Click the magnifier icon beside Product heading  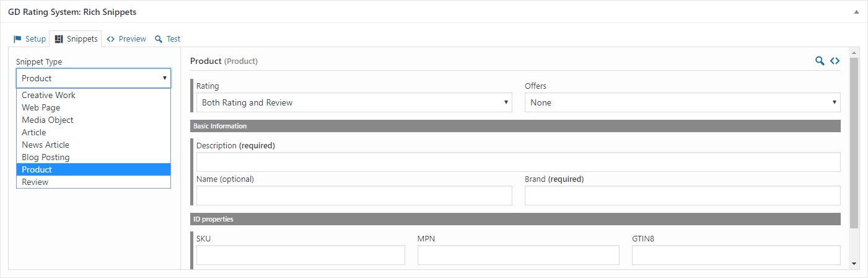point(820,61)
